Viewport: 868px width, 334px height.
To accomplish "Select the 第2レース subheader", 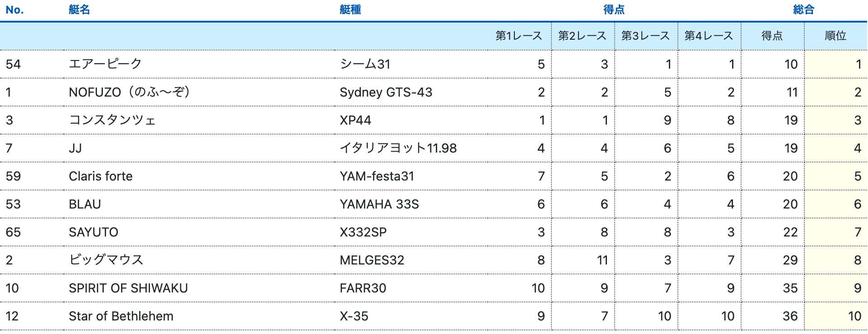I will 582,36.
